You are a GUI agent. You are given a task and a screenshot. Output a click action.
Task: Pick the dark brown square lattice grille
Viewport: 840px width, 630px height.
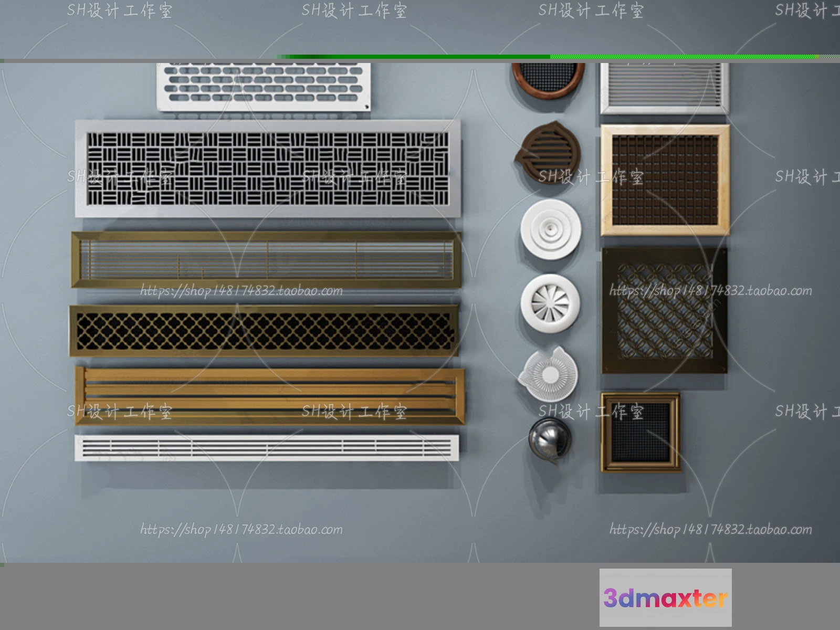(665, 311)
